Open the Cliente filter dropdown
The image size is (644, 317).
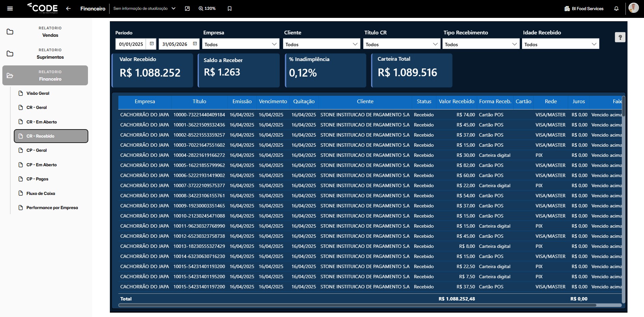321,44
